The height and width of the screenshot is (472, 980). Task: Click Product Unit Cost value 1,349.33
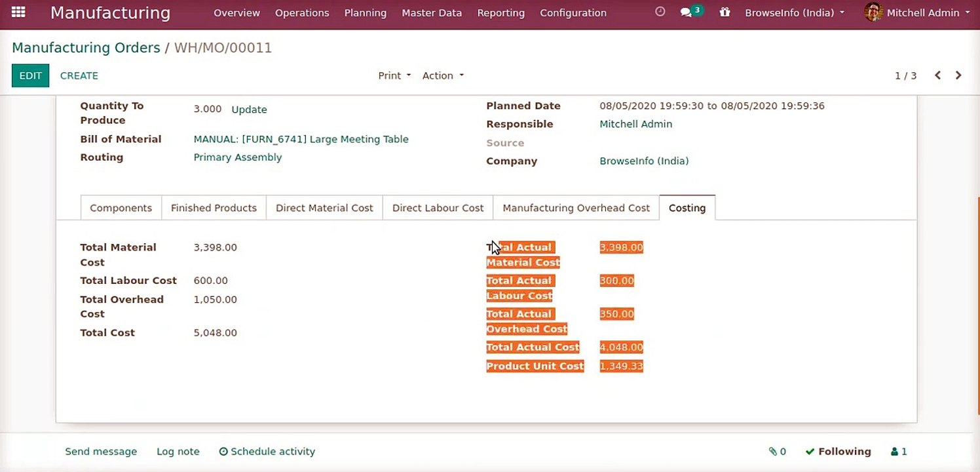[x=621, y=366]
